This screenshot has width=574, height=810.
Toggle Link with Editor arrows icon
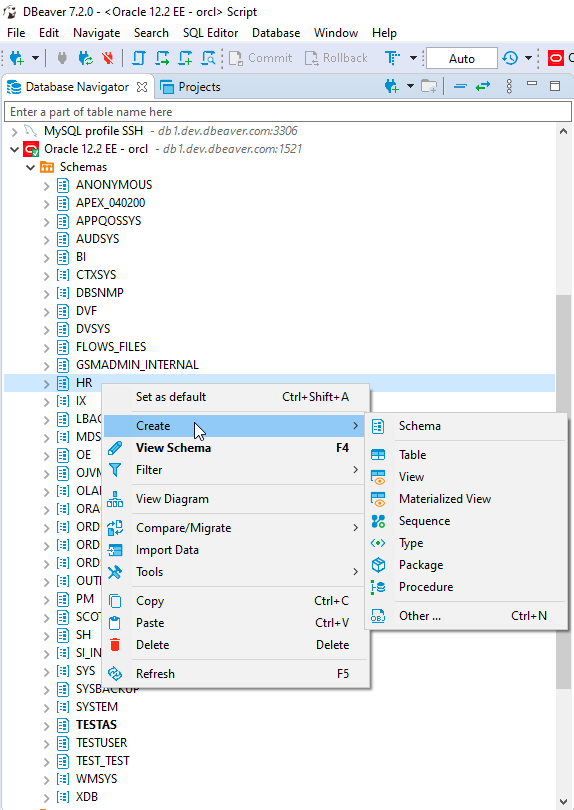pos(483,87)
